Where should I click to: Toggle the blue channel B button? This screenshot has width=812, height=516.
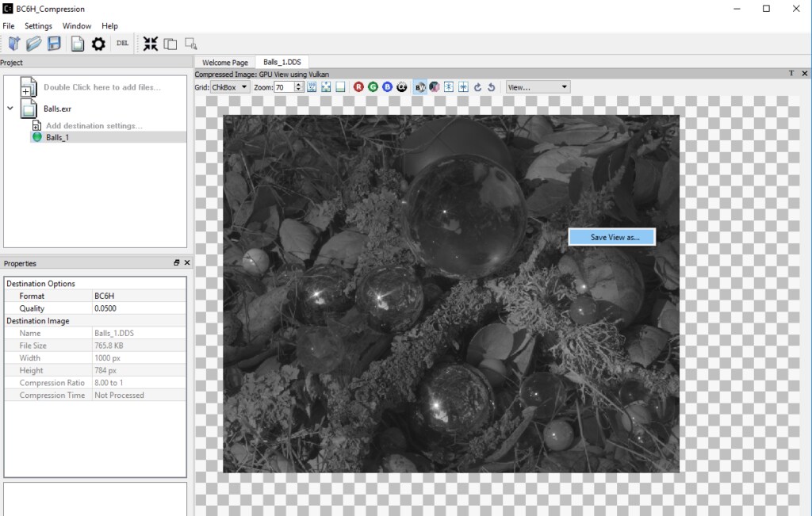(387, 87)
